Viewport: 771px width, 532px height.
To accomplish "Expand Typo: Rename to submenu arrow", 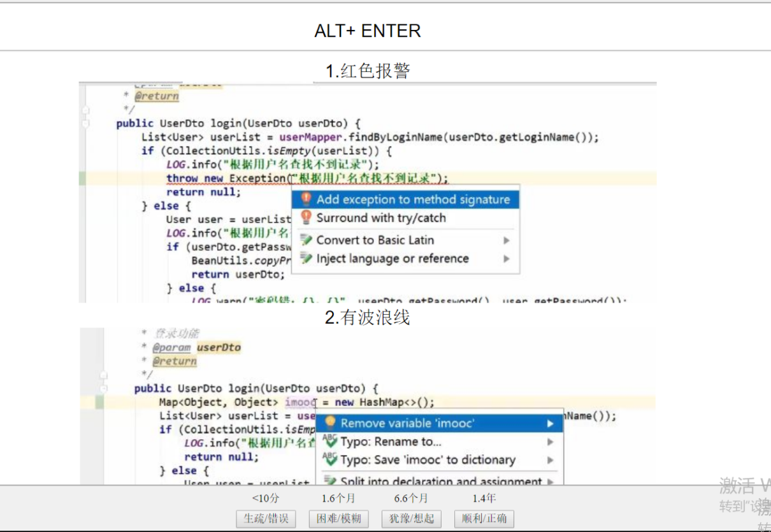I will 551,442.
